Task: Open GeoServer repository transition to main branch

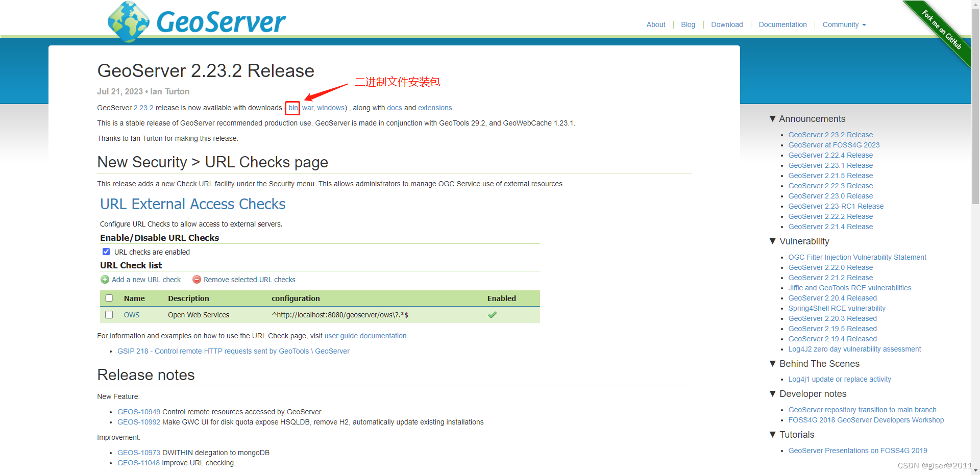Action: (862, 410)
